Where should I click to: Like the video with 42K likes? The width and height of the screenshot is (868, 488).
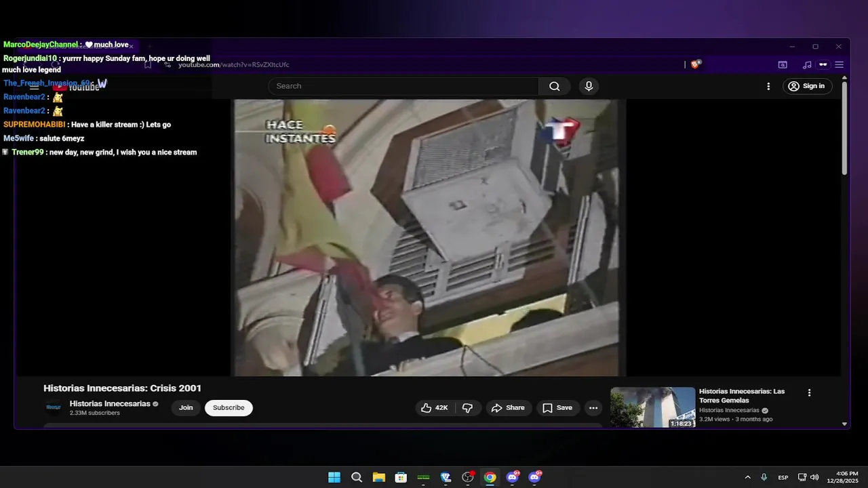[435, 408]
